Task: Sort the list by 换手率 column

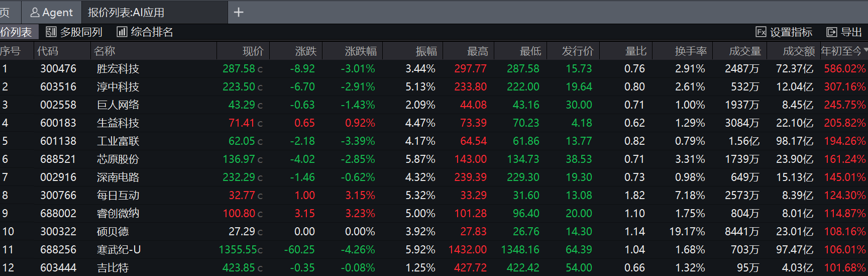Action: pyautogui.click(x=690, y=51)
